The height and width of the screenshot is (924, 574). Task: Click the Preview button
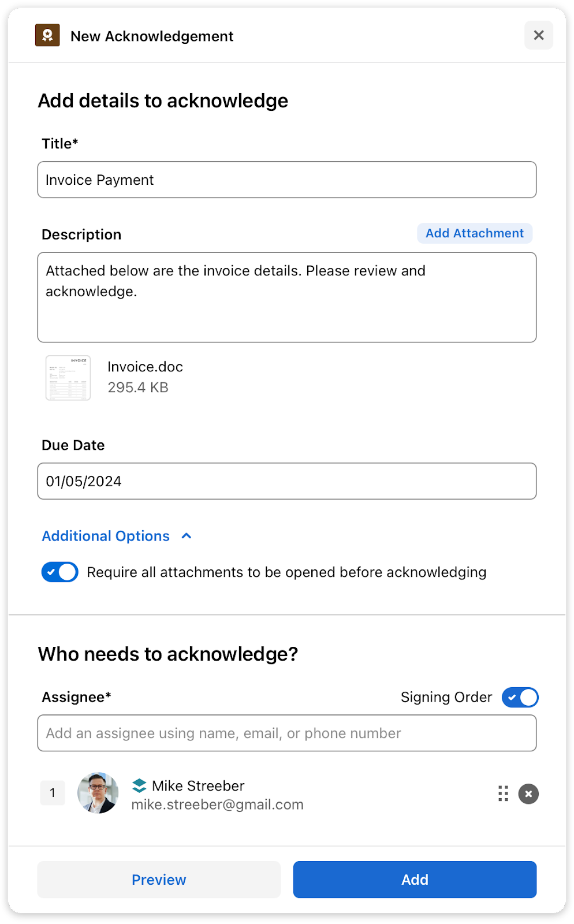(159, 880)
